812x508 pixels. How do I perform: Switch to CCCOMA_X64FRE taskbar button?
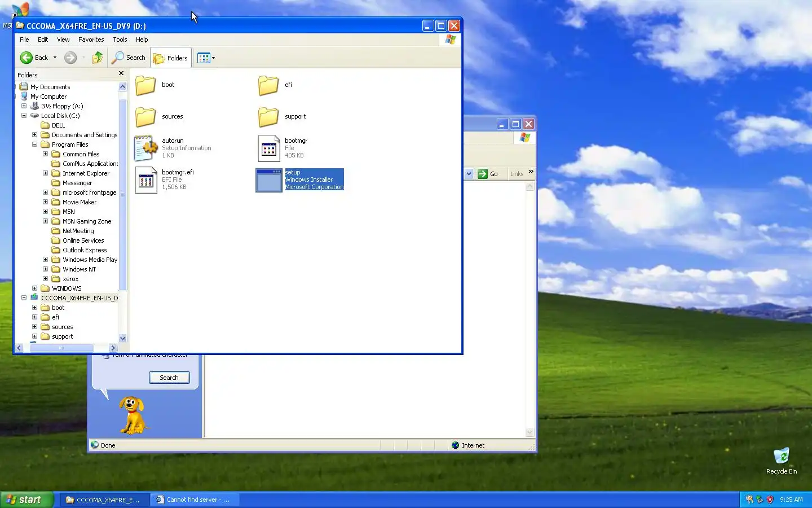104,500
